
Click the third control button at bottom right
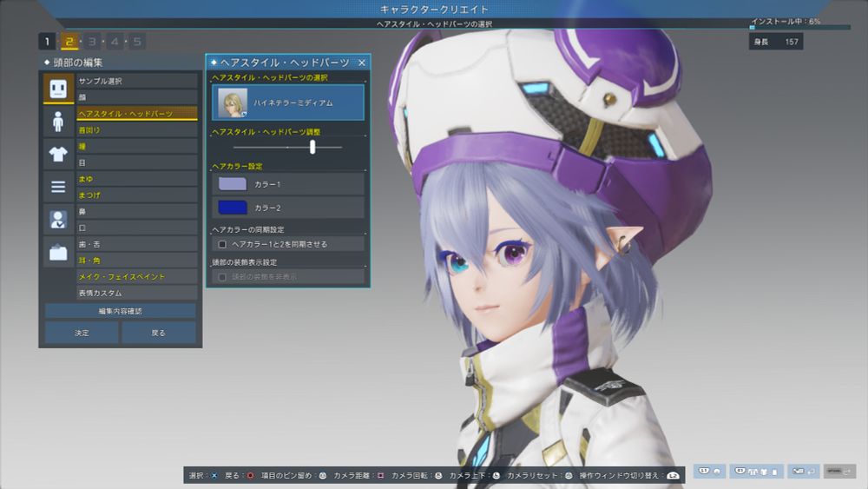(x=803, y=472)
